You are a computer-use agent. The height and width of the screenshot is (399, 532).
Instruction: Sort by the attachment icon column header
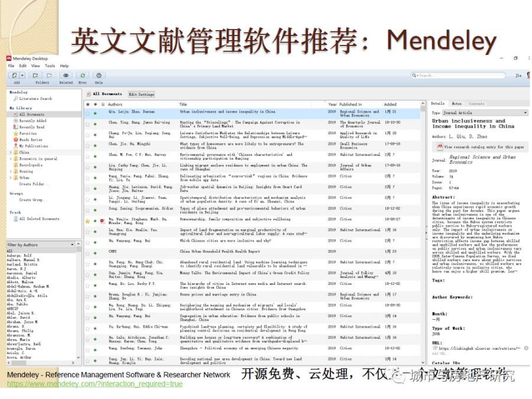(103, 105)
